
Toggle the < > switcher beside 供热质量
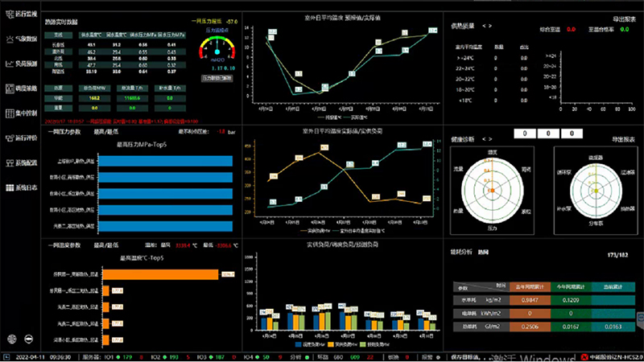[x=487, y=26]
